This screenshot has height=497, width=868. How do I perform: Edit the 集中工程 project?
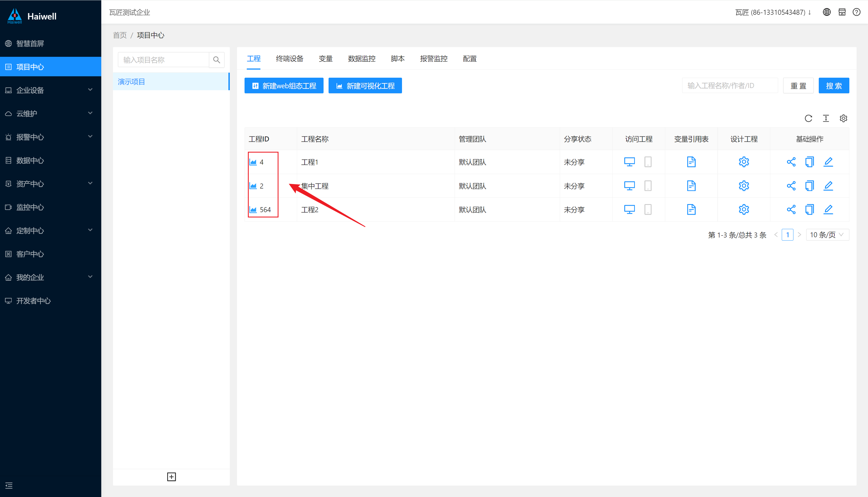tap(828, 186)
